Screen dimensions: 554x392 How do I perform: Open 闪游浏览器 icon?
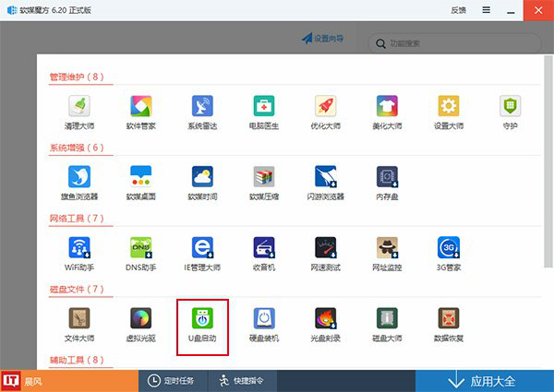tap(325, 176)
